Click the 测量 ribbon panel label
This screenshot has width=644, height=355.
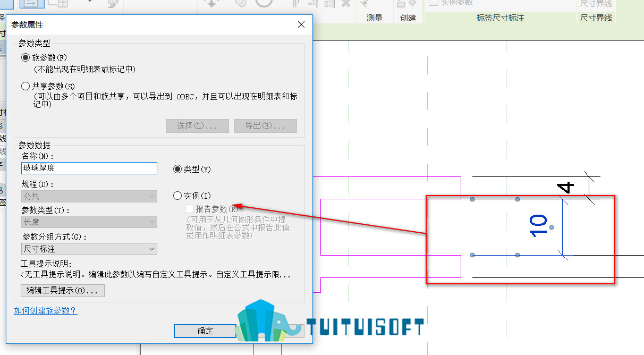point(375,18)
